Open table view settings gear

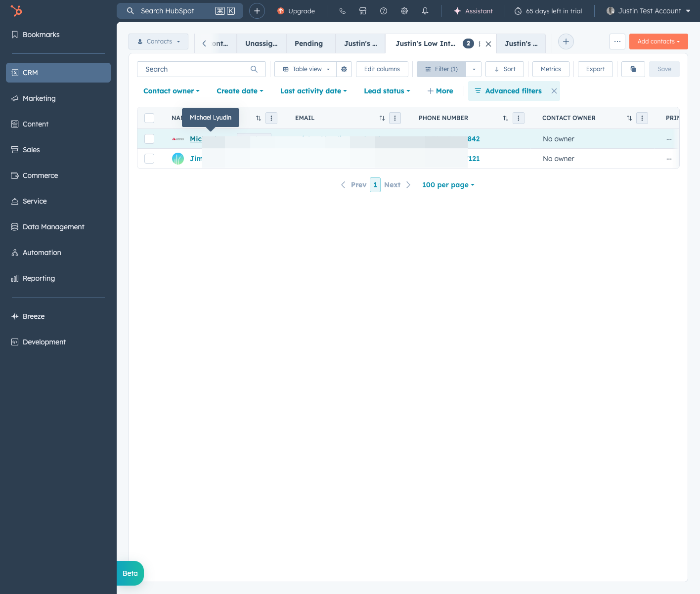coord(344,69)
